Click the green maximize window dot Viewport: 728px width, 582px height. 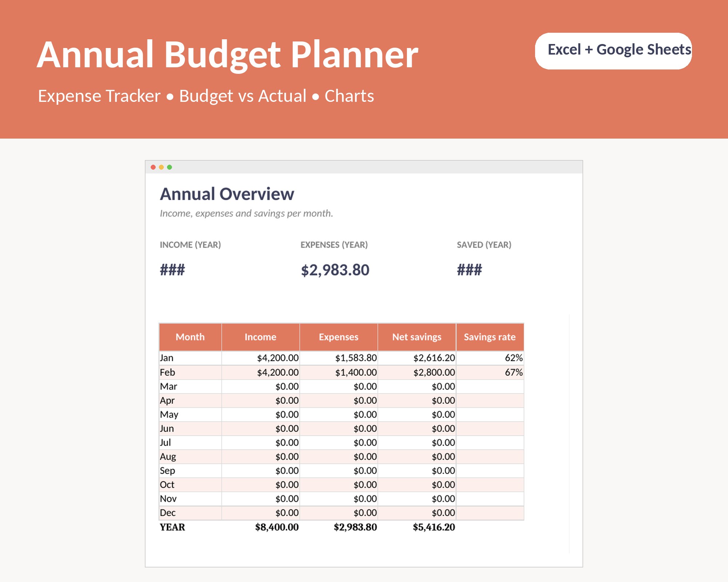tap(170, 167)
